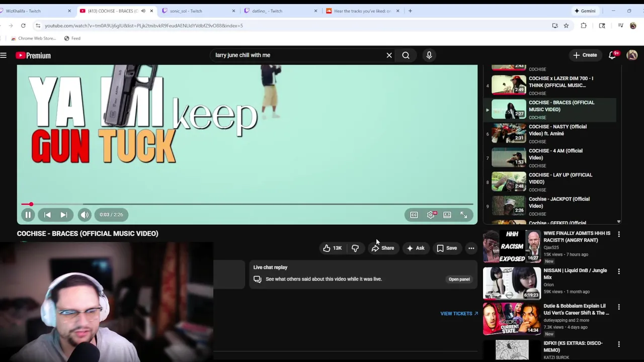Clear the search box text
Viewport: 644px width, 362px height.
(x=389, y=55)
